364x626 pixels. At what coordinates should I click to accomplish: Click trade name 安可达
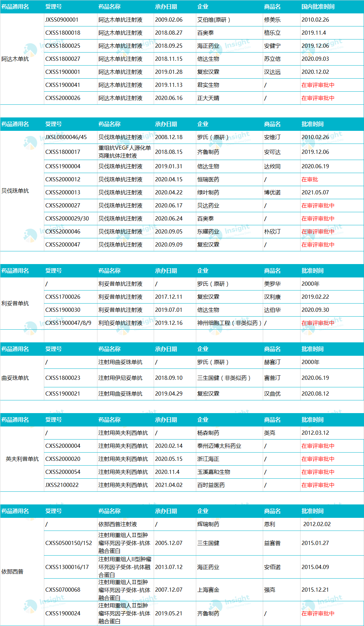272,152
